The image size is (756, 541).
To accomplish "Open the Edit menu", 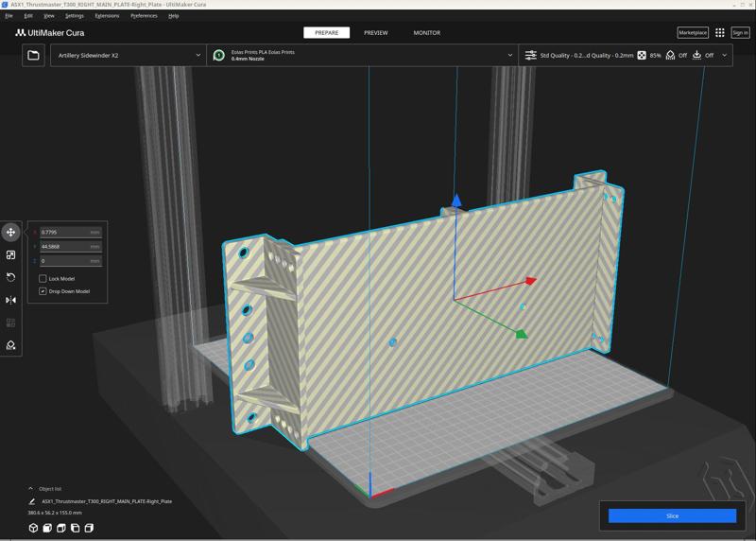I will click(28, 16).
